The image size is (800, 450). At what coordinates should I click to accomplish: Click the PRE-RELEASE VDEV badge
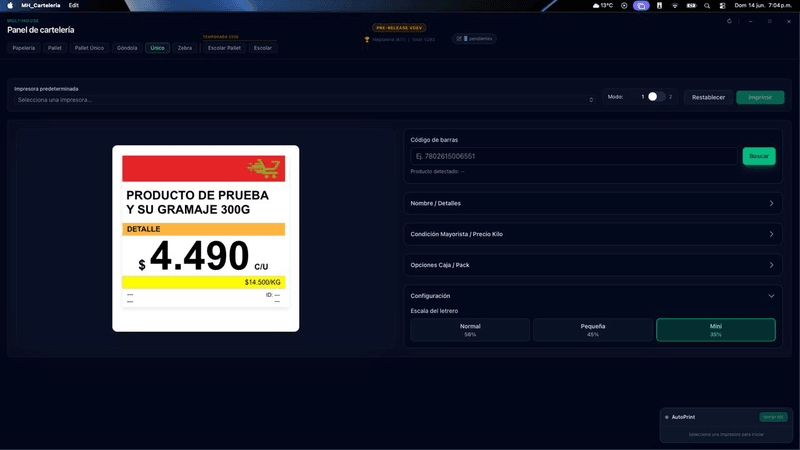click(399, 28)
